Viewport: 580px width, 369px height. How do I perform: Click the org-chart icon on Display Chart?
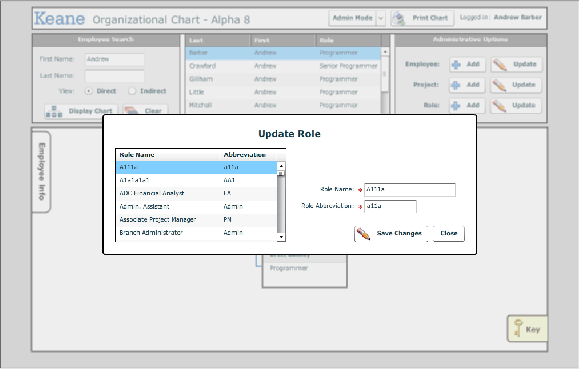[54, 111]
